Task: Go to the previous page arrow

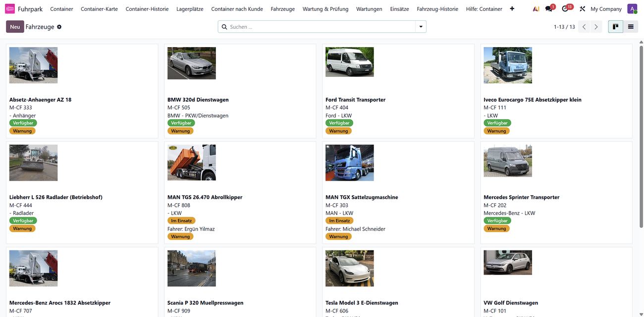Action: (584, 27)
